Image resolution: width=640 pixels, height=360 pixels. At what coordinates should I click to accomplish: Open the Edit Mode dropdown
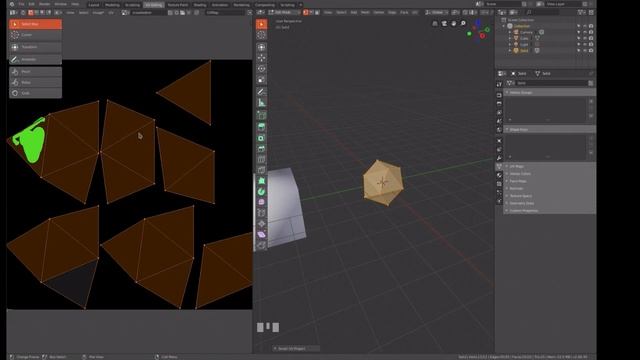click(x=284, y=13)
